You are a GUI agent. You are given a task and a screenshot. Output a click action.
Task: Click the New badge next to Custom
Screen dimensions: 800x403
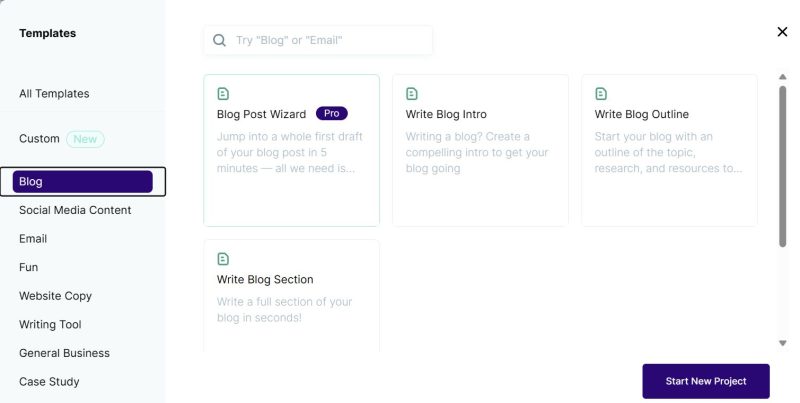(85, 139)
